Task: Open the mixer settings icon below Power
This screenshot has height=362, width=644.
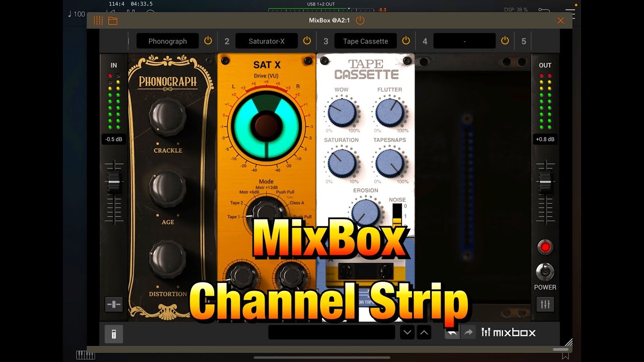Action: (x=545, y=304)
